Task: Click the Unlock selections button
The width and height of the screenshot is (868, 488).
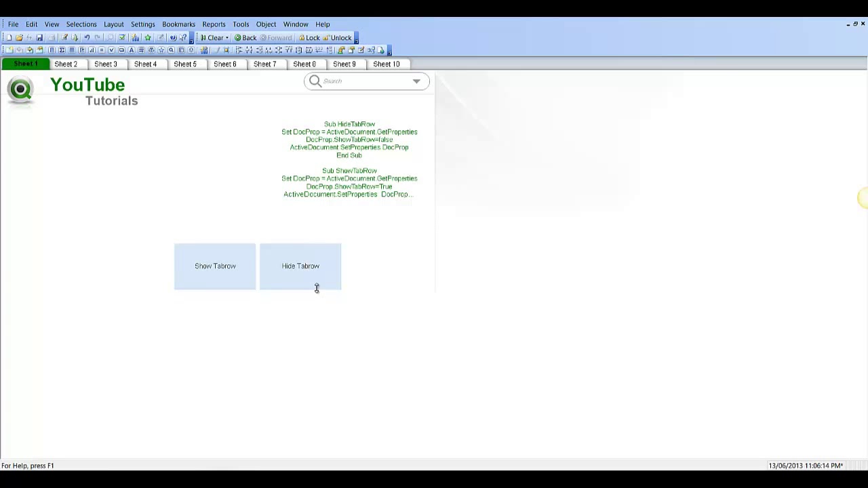Action: point(338,38)
